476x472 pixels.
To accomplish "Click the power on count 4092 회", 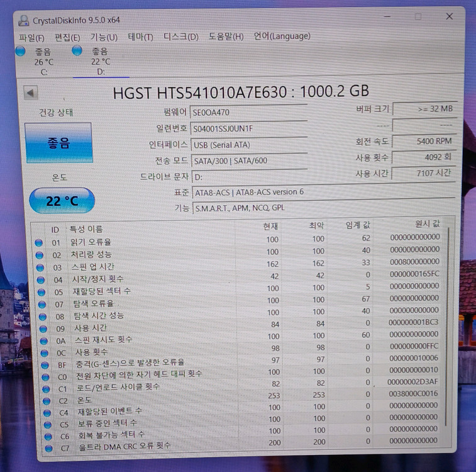I will click(423, 157).
